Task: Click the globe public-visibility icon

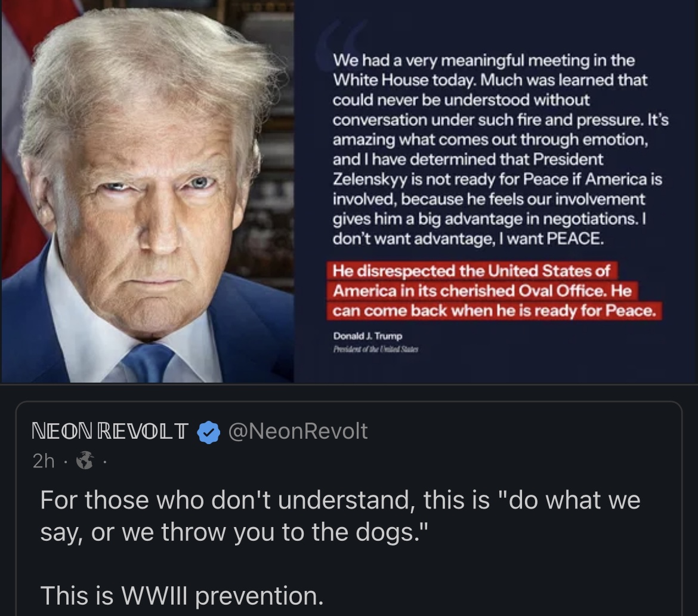Action: (85, 461)
